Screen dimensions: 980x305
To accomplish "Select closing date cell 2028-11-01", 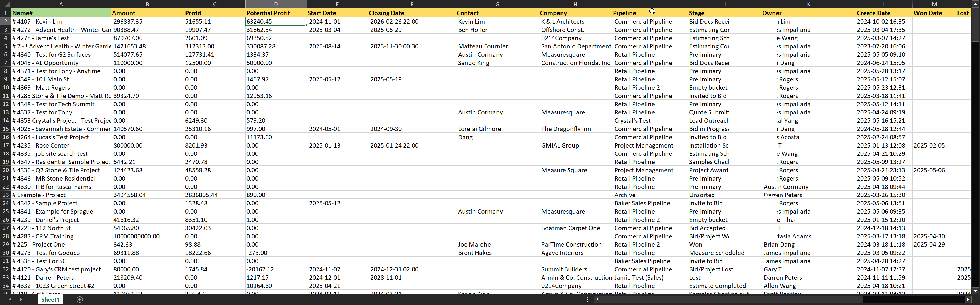I will click(412, 278).
